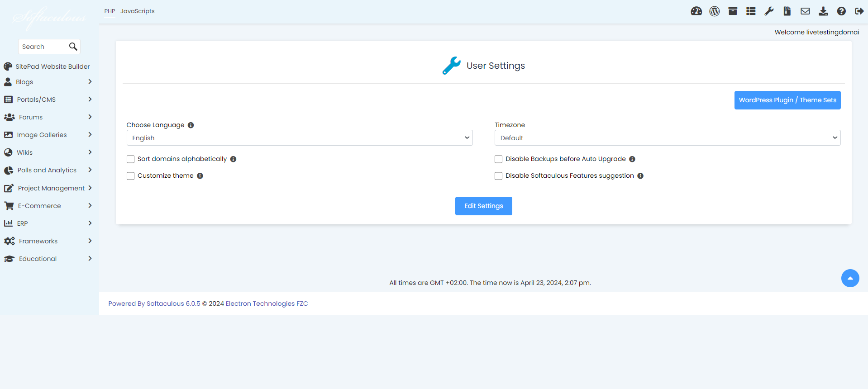
Task: Click the Frameworks gears icon
Action: tap(9, 241)
